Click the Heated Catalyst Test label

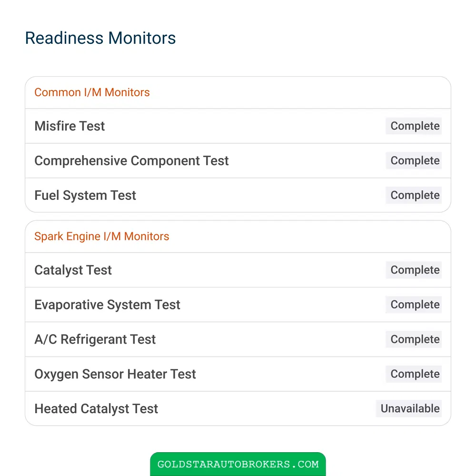click(96, 408)
